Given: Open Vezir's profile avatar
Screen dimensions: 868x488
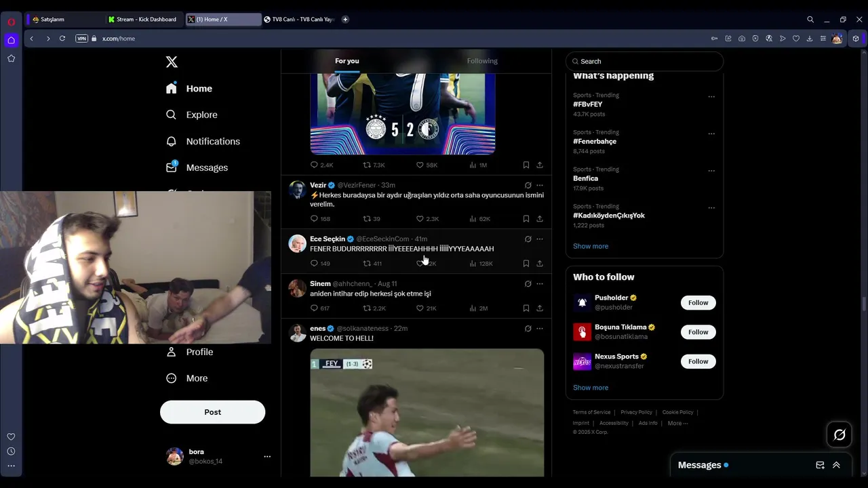Looking at the screenshot, I should (x=297, y=190).
